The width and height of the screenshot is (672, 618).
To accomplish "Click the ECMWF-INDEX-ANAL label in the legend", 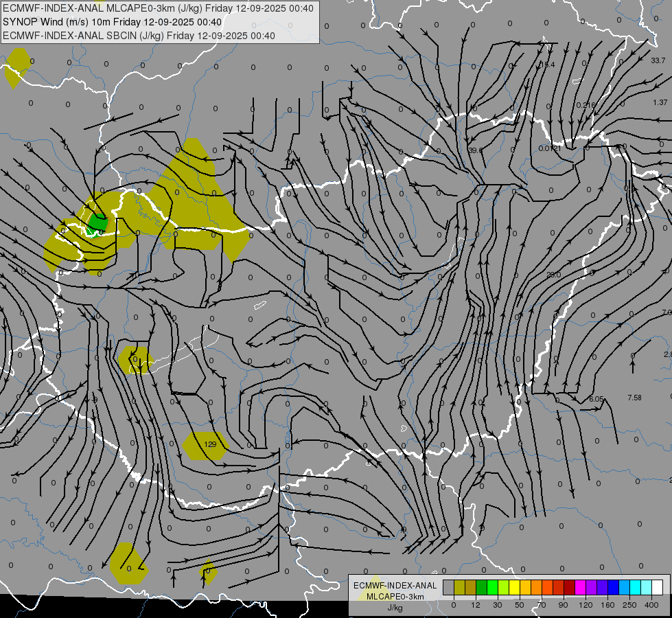I will (x=395, y=586).
